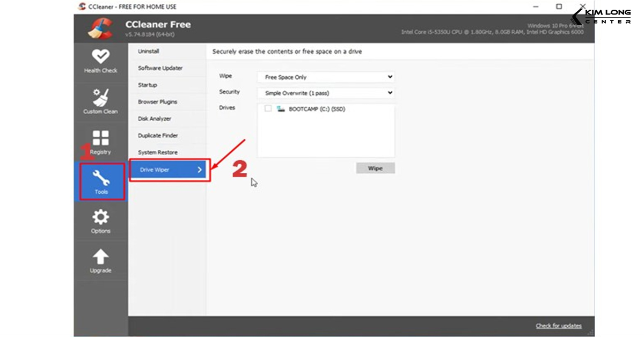
Task: Expand the Wipe type dropdown
Action: coord(326,77)
